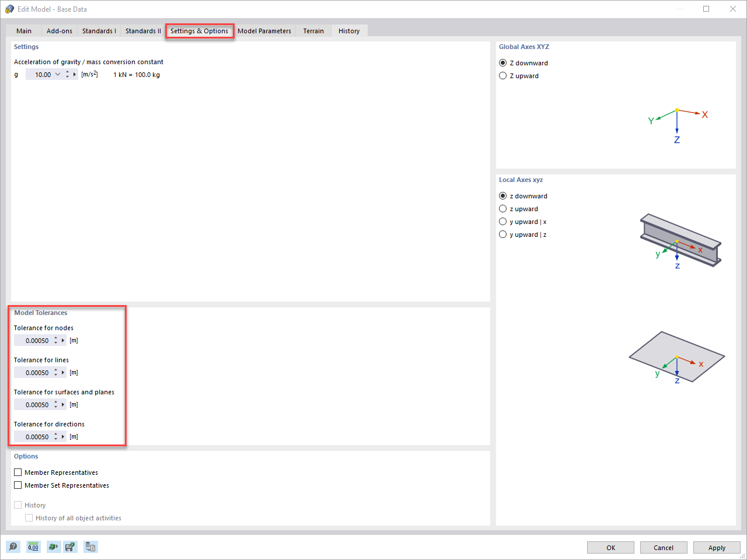Enable Member Representatives option
Screen dimensions: 747x560
pos(18,472)
